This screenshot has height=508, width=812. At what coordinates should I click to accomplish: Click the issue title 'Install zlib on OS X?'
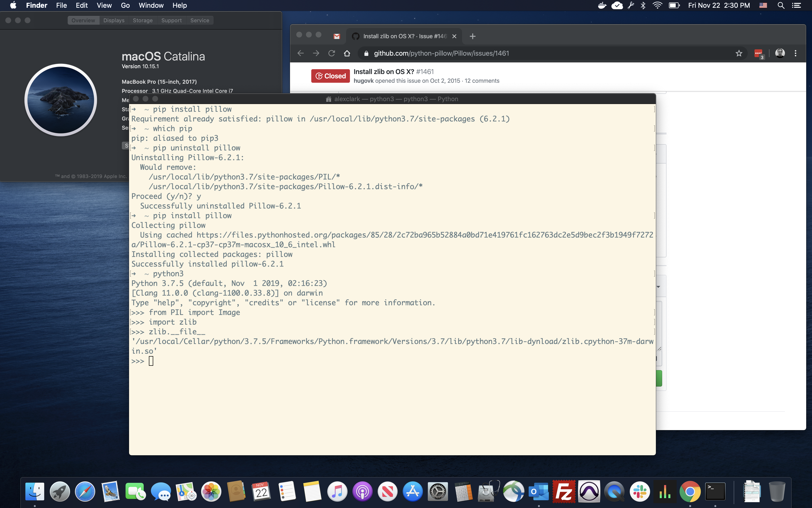click(384, 72)
